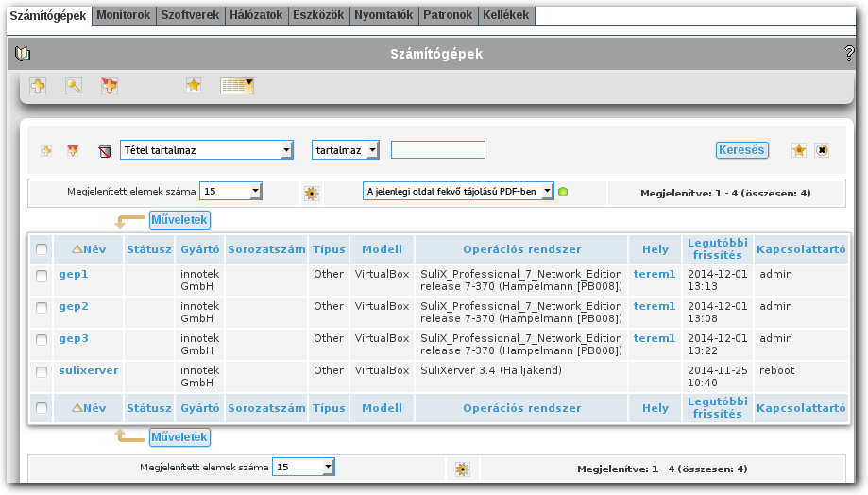The width and height of the screenshot is (868, 495).
Task: Check the box for sulixerver row
Action: [x=42, y=371]
